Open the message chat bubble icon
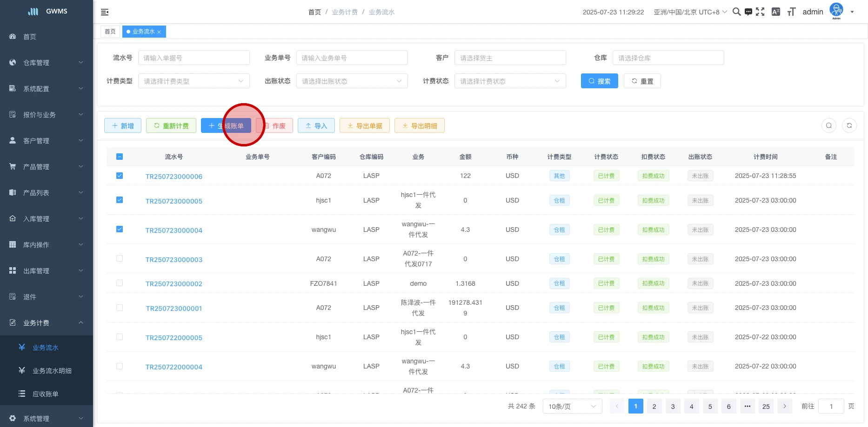 click(x=748, y=12)
